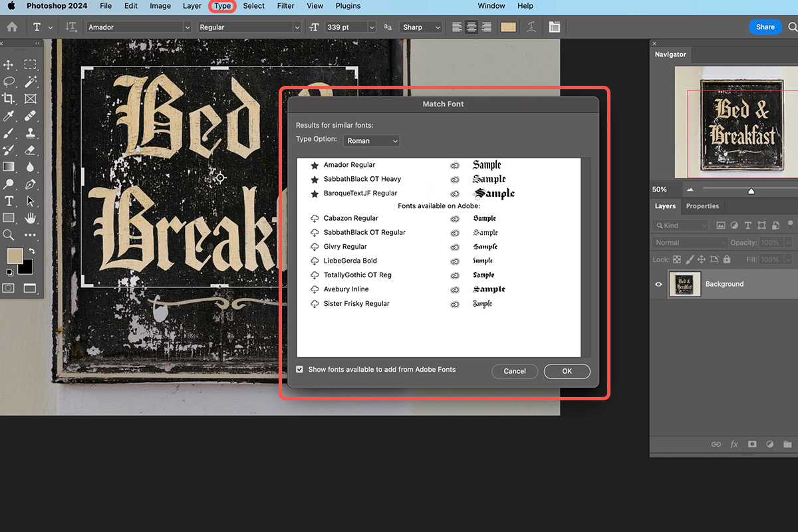
Task: Select the Move tool
Action: coord(9,65)
